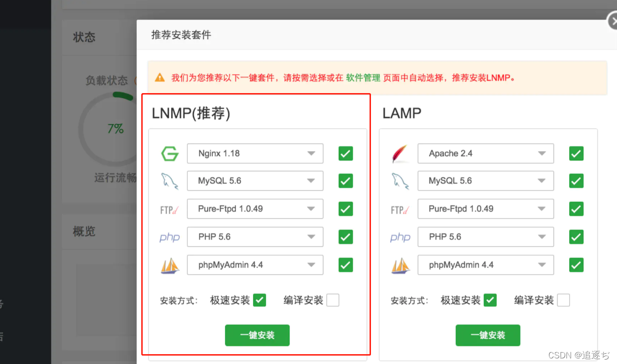The height and width of the screenshot is (364, 617).
Task: Uncheck PHP 5.6 in the LAMP suite
Action: click(576, 237)
